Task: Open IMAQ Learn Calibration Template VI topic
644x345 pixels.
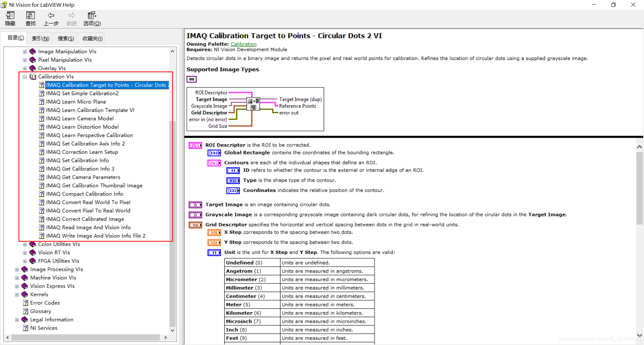Action: pyautogui.click(x=90, y=110)
